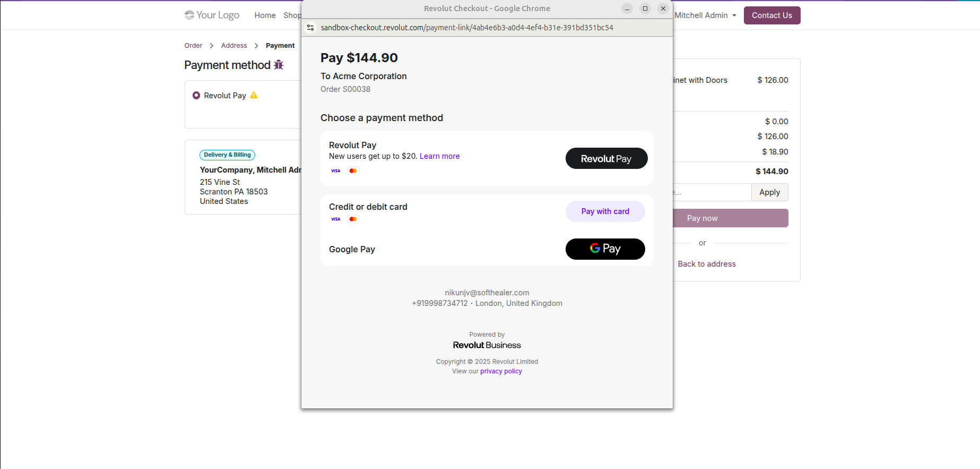Viewport: 980px width, 469px height.
Task: Open the Learn more link
Action: [x=439, y=156]
